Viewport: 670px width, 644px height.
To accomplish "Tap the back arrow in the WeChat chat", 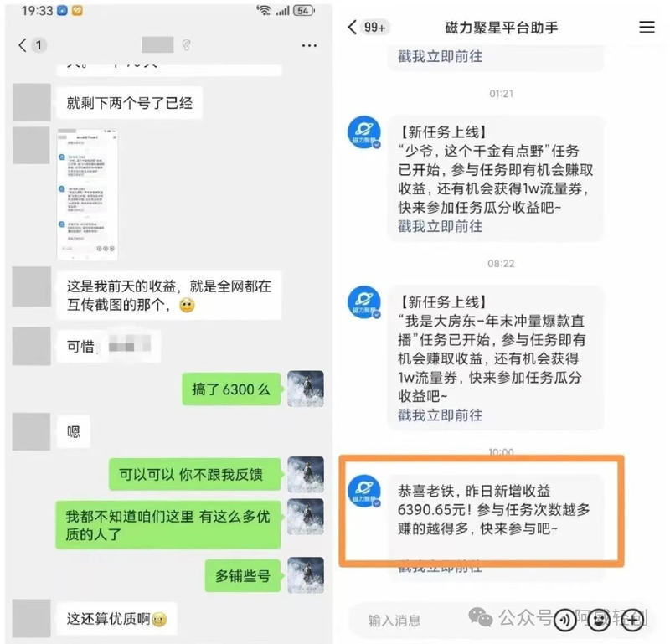I will [23, 45].
